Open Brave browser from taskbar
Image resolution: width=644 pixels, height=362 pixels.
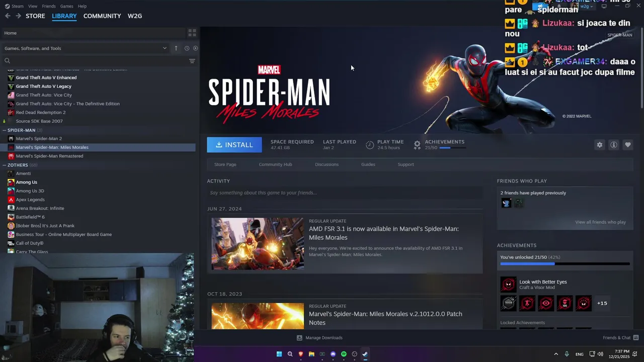[301, 354]
